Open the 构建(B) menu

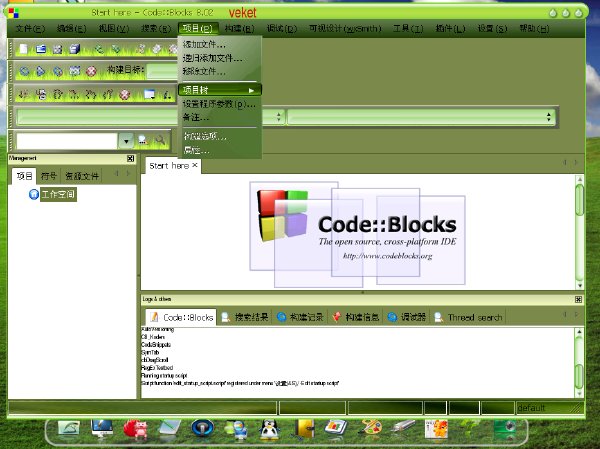point(239,29)
